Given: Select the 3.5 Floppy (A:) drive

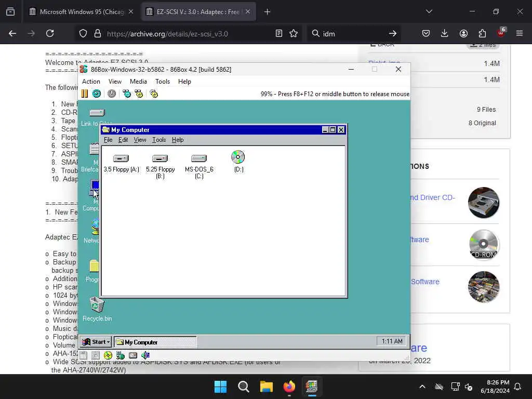Looking at the screenshot, I should pyautogui.click(x=121, y=163).
